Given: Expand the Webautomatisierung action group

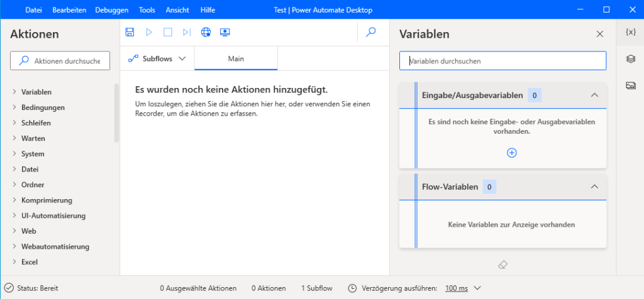Looking at the screenshot, I should click(x=15, y=246).
